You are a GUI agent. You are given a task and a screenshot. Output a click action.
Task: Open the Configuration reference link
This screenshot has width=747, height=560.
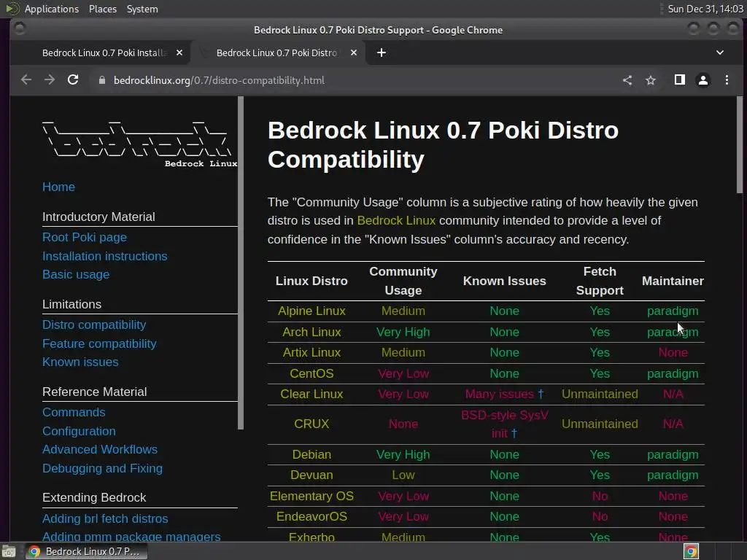tap(79, 432)
